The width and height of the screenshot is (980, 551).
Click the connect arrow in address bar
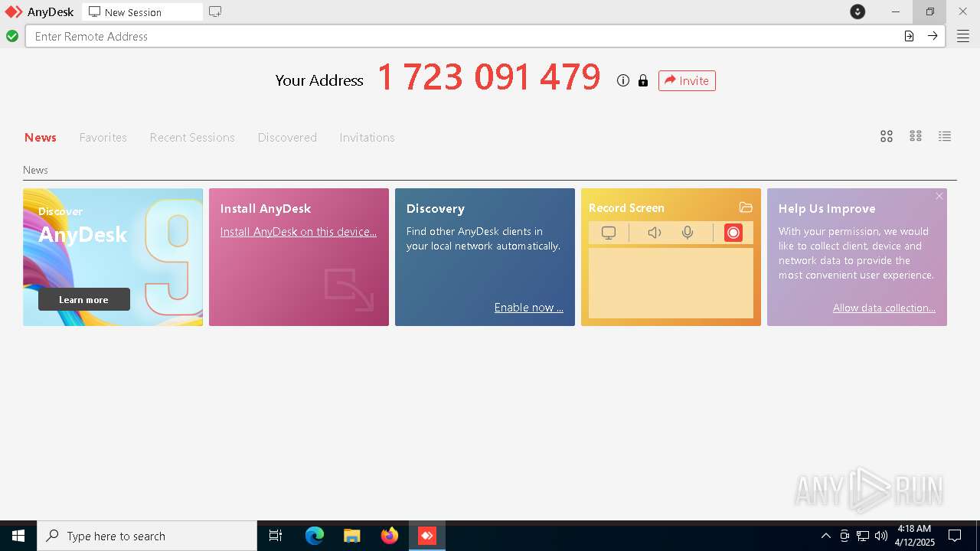tap(933, 36)
